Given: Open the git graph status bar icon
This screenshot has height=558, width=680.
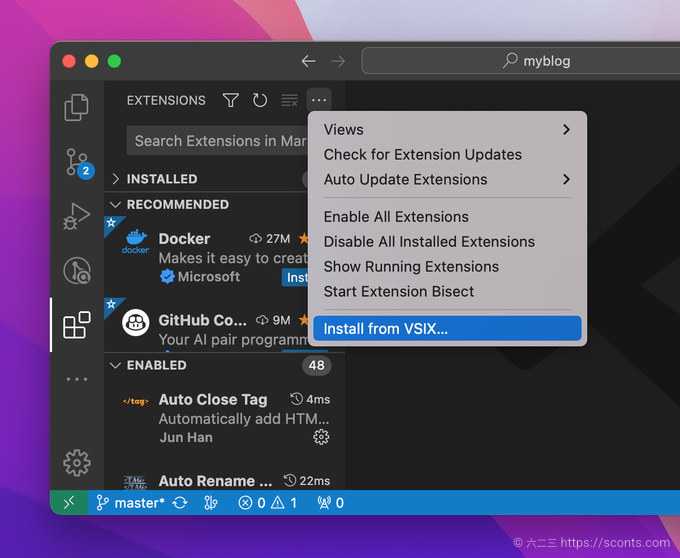Looking at the screenshot, I should pyautogui.click(x=211, y=503).
